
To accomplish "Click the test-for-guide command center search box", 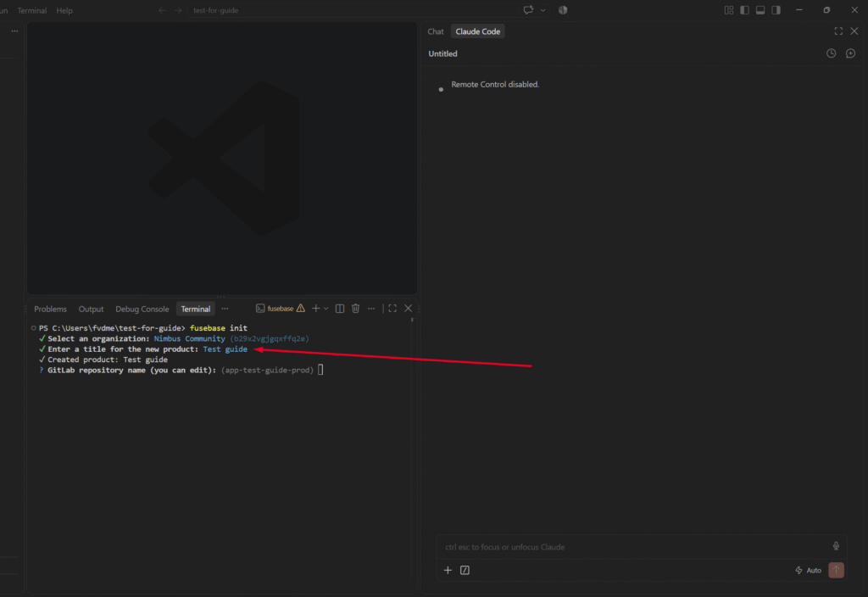I will [x=353, y=10].
